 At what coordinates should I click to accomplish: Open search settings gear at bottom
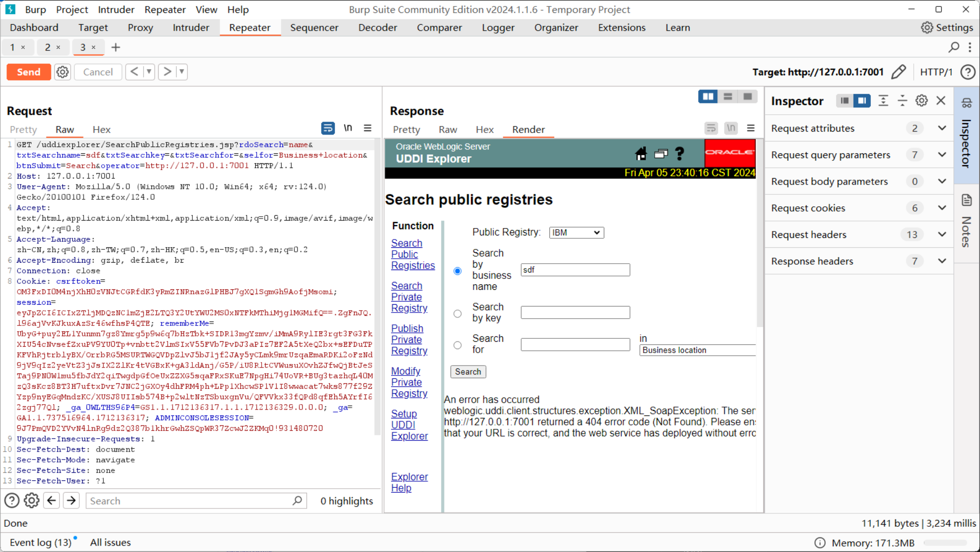[32, 501]
